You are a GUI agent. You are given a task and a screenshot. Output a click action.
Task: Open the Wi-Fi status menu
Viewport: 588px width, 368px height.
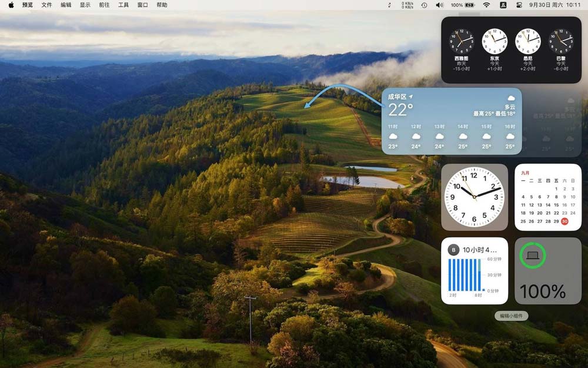pos(486,5)
